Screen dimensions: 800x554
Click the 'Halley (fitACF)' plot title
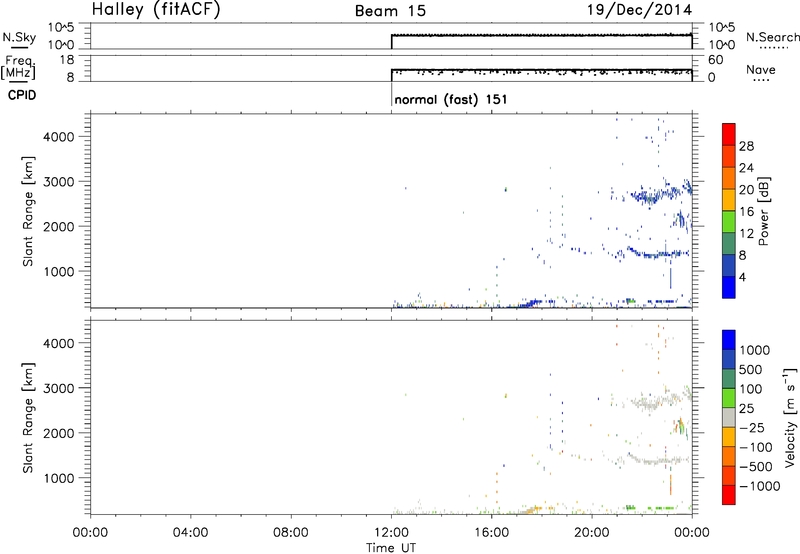click(156, 9)
